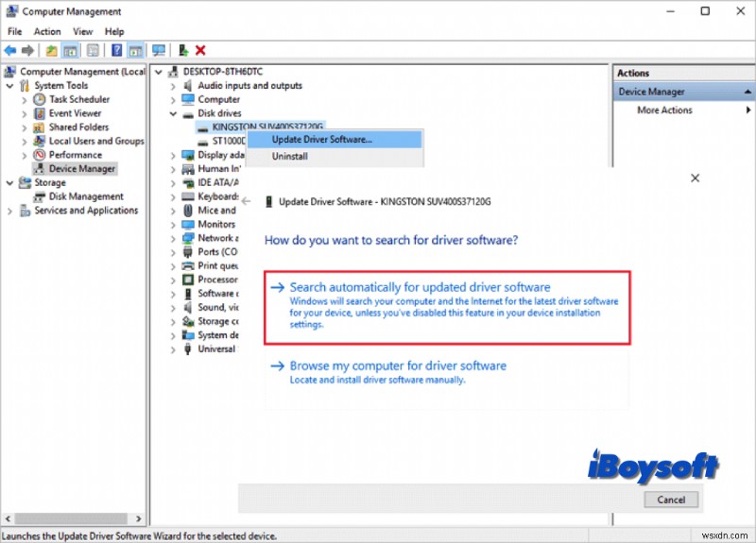756x543 pixels.
Task: Open More Actions in Actions pane
Action: point(664,110)
